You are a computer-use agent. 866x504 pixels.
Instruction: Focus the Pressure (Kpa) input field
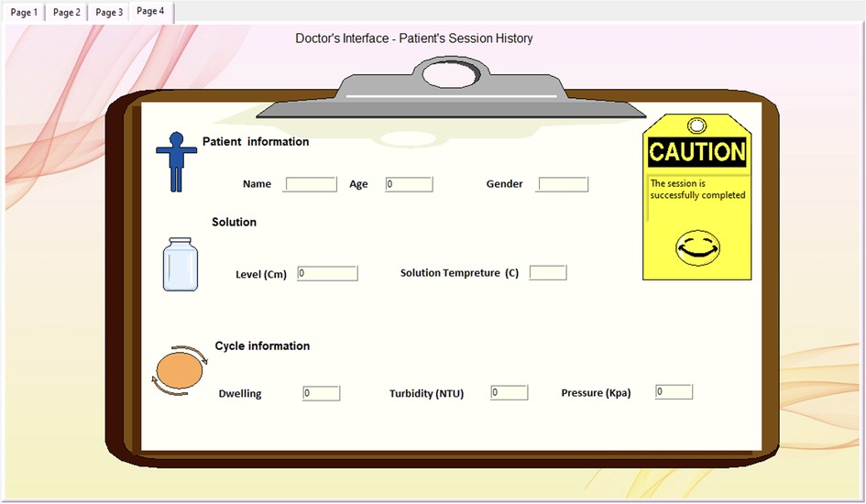674,392
